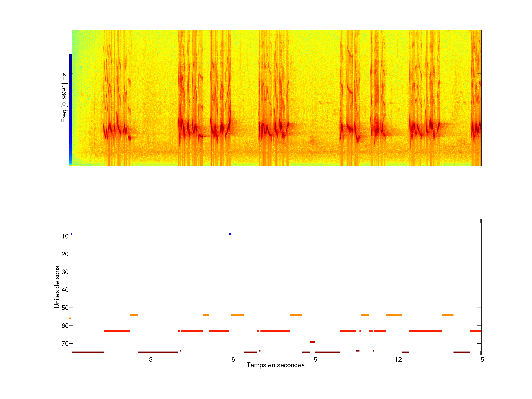Click the blue marker at plot start
Screen dimensions: 532x399
tap(71, 234)
